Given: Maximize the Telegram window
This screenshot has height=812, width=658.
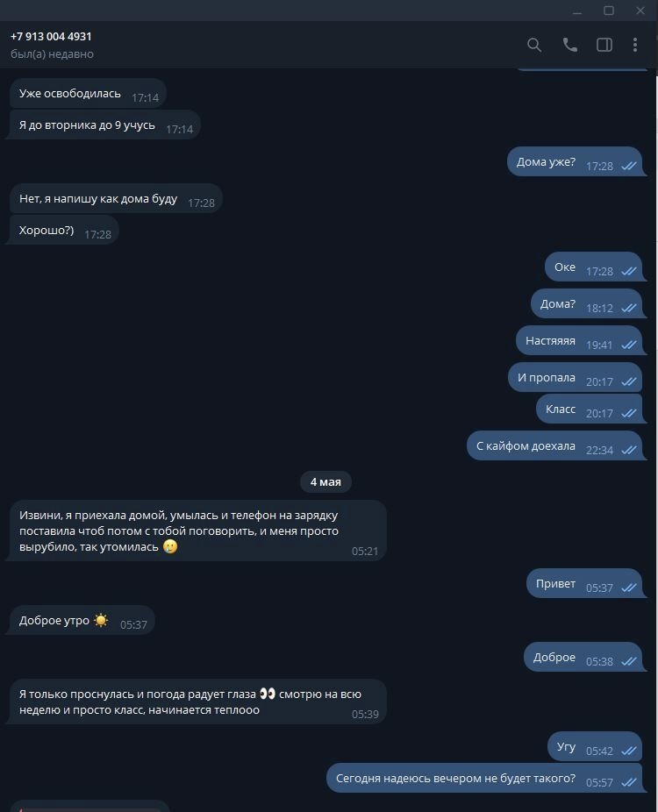Looking at the screenshot, I should 609,11.
